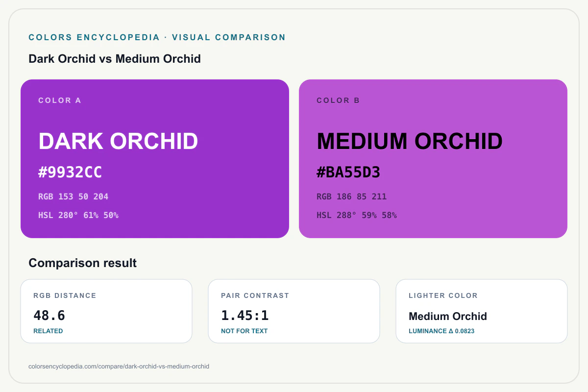Click the Comparison result section heading

[83, 263]
